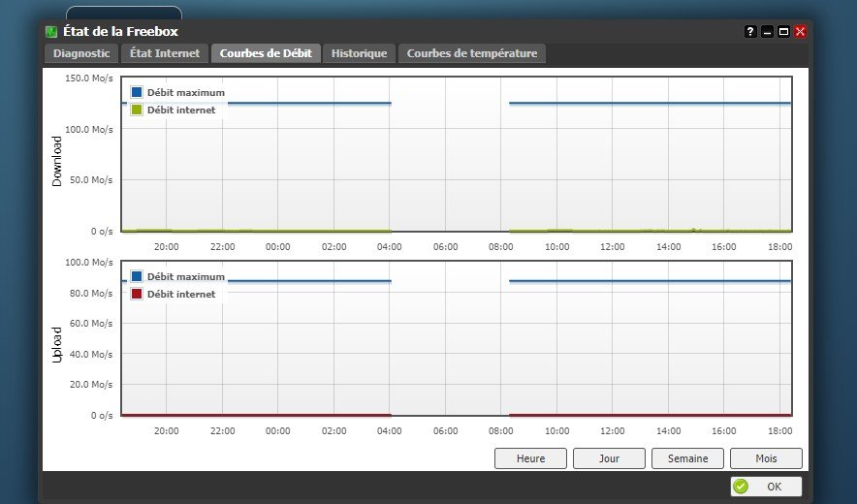Screen dimensions: 857x504
Task: Click the green Freebox status icon in title bar
Action: point(51,31)
